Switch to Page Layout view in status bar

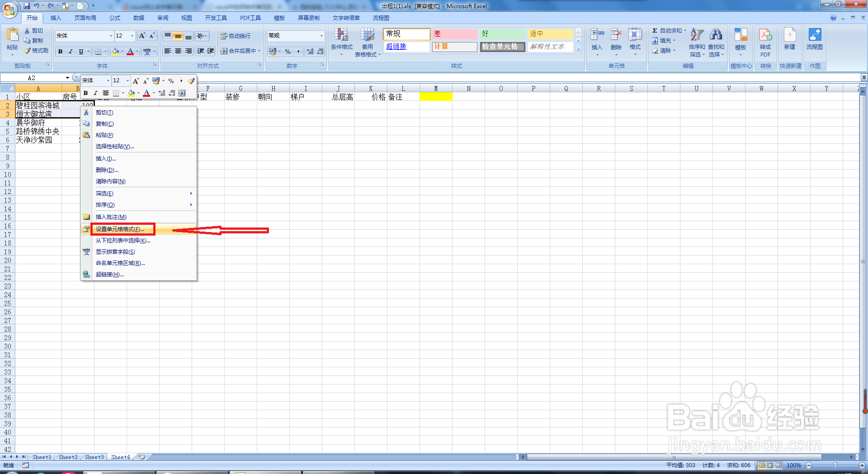point(770,465)
